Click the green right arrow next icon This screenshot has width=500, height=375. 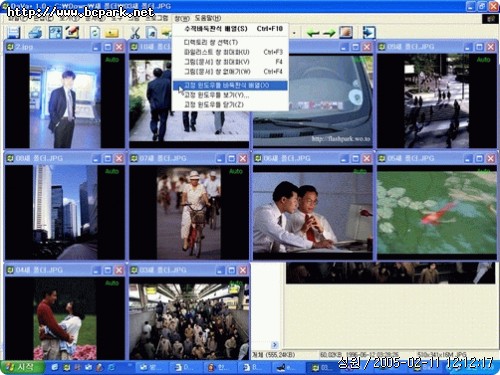pyautogui.click(x=329, y=33)
